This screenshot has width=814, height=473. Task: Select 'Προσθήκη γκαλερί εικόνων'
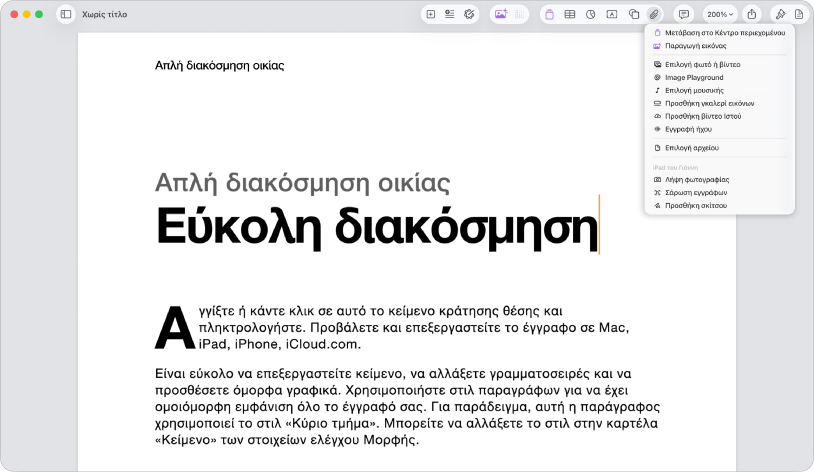tap(720, 103)
